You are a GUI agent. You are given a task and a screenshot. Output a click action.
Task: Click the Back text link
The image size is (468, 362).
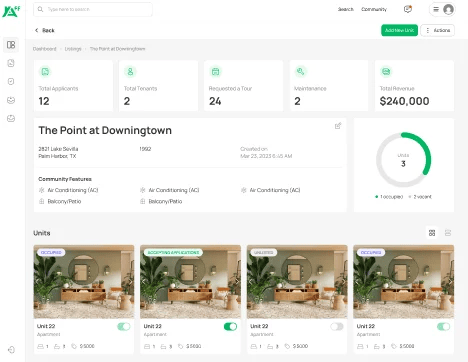pos(48,30)
